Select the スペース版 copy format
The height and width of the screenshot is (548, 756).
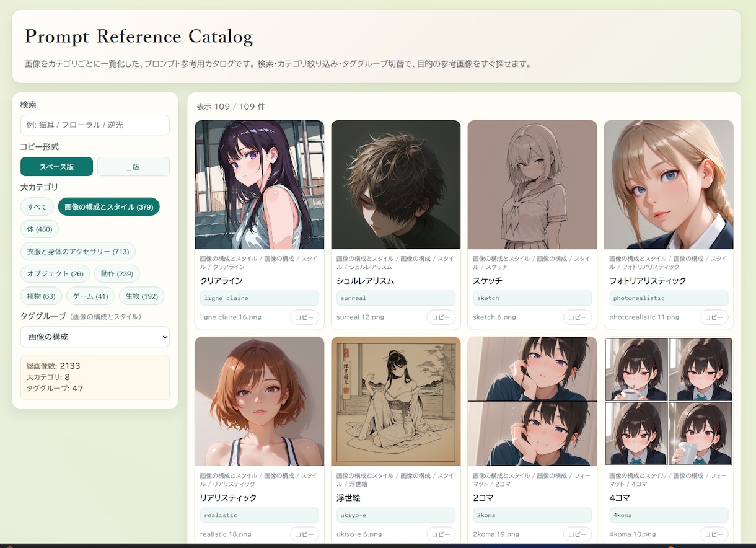tap(57, 167)
